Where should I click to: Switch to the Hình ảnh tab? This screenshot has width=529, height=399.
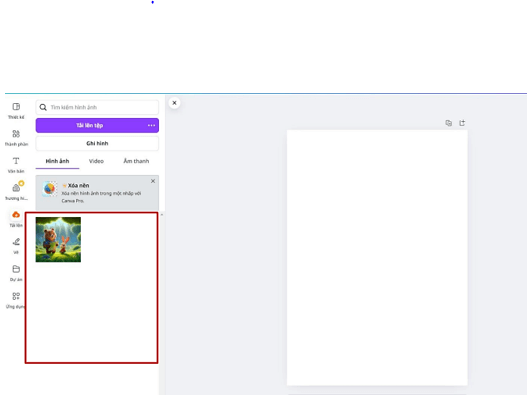[x=57, y=161]
